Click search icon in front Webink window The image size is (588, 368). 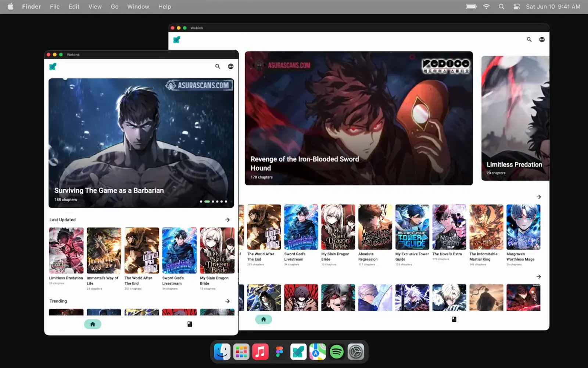(218, 66)
